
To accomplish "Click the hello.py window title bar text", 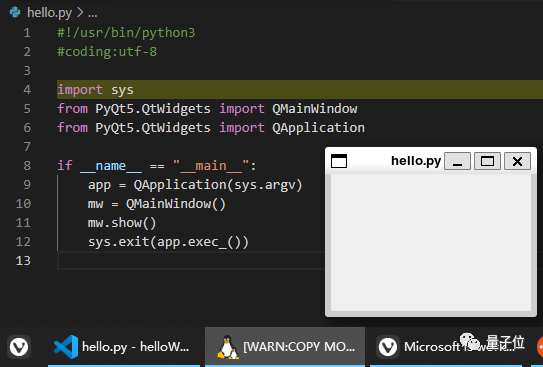I will 416,161.
